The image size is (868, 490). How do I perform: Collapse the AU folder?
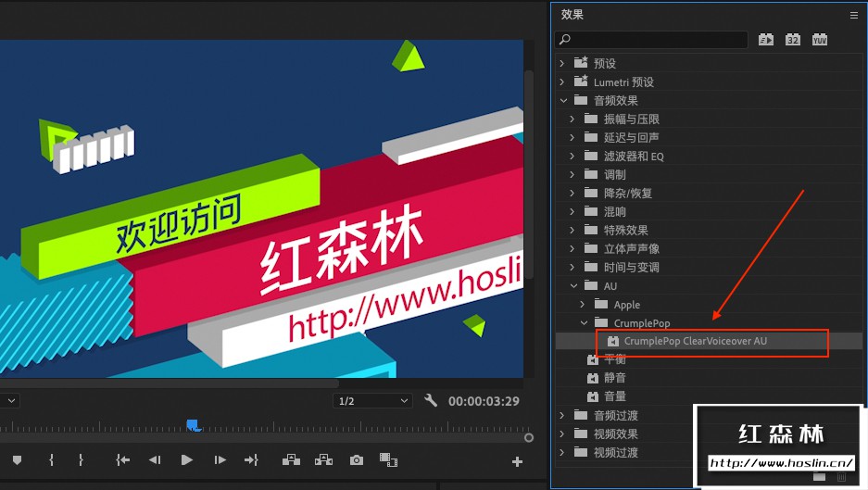pyautogui.click(x=573, y=285)
